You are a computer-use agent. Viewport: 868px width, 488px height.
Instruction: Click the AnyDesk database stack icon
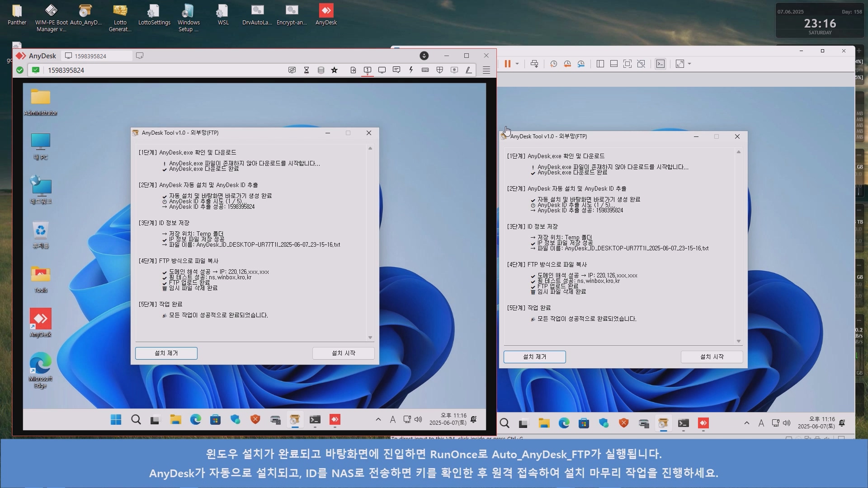click(321, 70)
